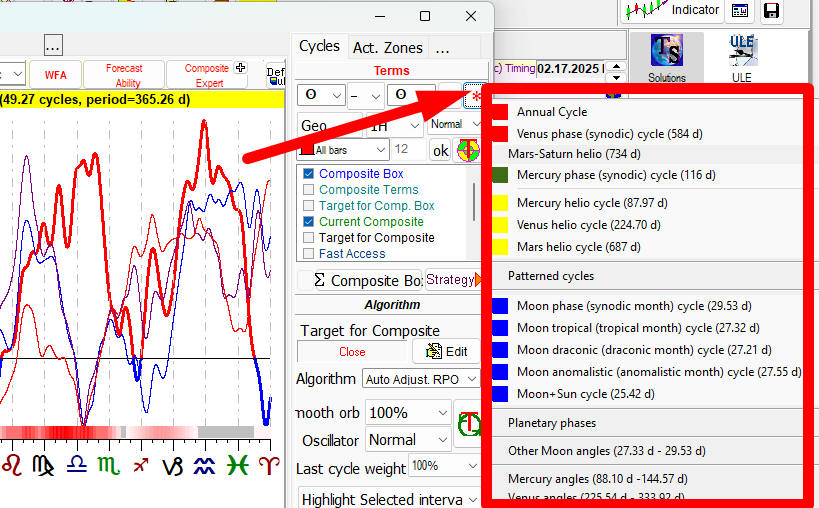Click the Indicator chart icon
The image size is (819, 508).
672,10
